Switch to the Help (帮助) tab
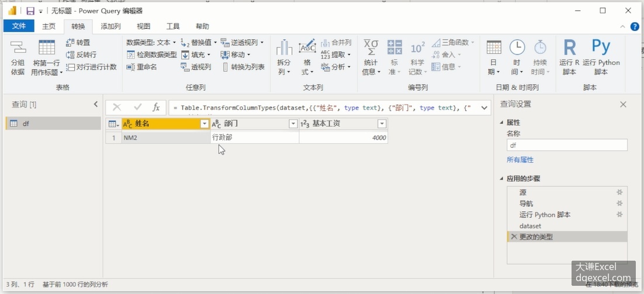 (x=202, y=26)
